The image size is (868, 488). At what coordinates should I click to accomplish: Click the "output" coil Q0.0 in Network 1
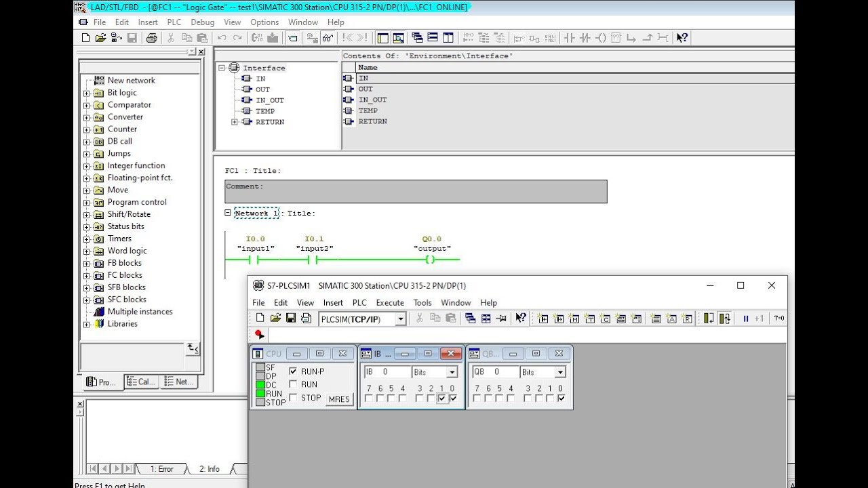430,260
